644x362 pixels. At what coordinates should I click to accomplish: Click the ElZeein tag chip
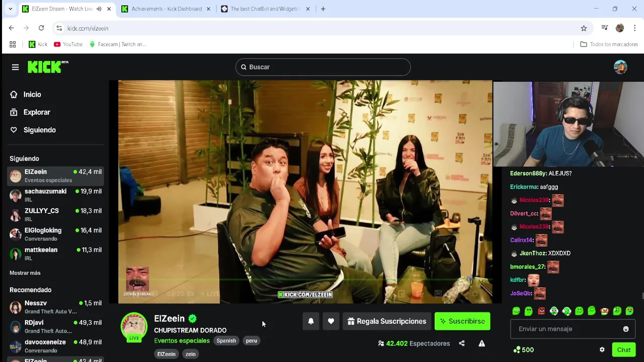pos(167,354)
